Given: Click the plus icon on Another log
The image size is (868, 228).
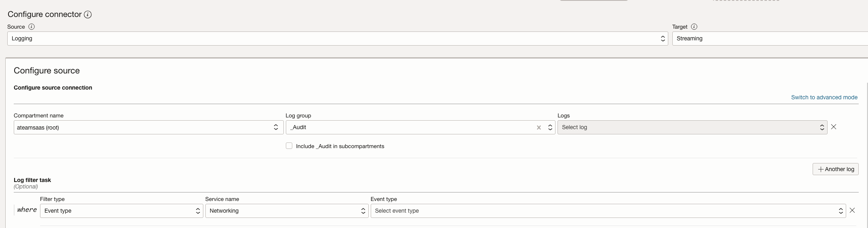Looking at the screenshot, I should point(821,169).
